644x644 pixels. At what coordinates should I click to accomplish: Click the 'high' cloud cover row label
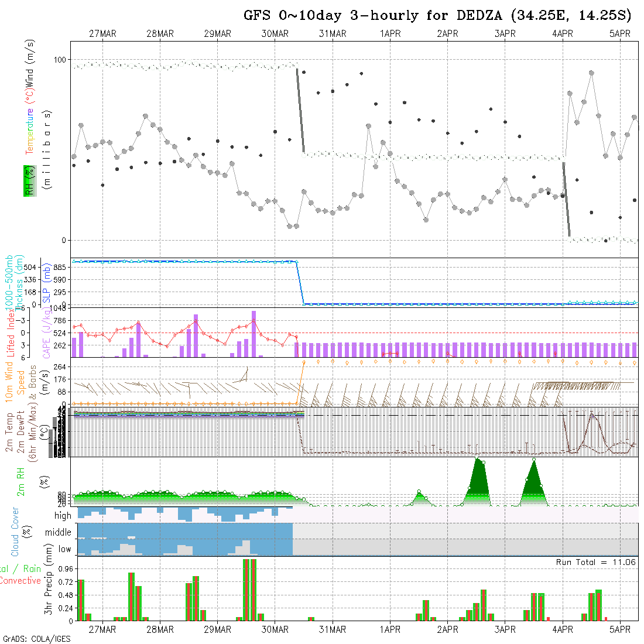click(x=63, y=516)
